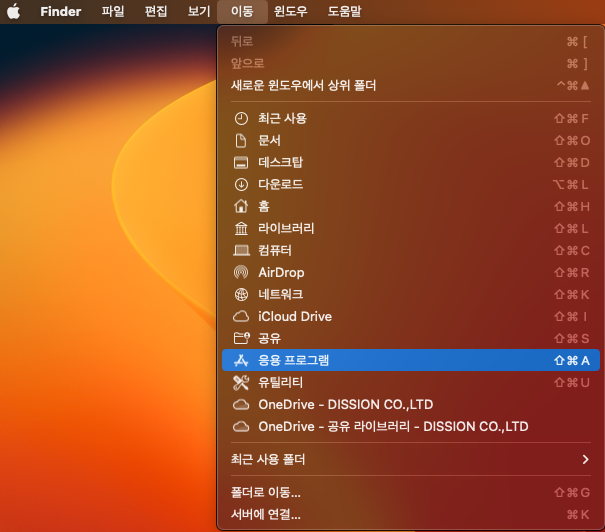Click the house icon beside 홈
The image size is (605, 532).
coord(241,206)
